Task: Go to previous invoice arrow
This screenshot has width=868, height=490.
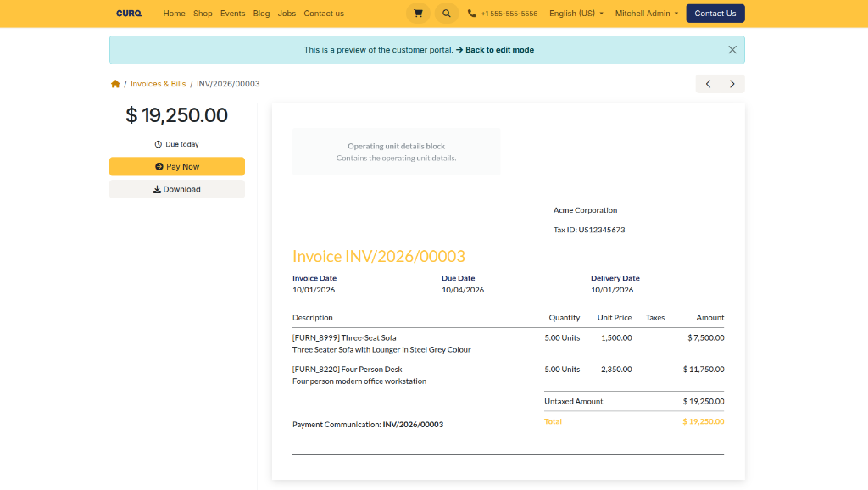Action: click(708, 84)
